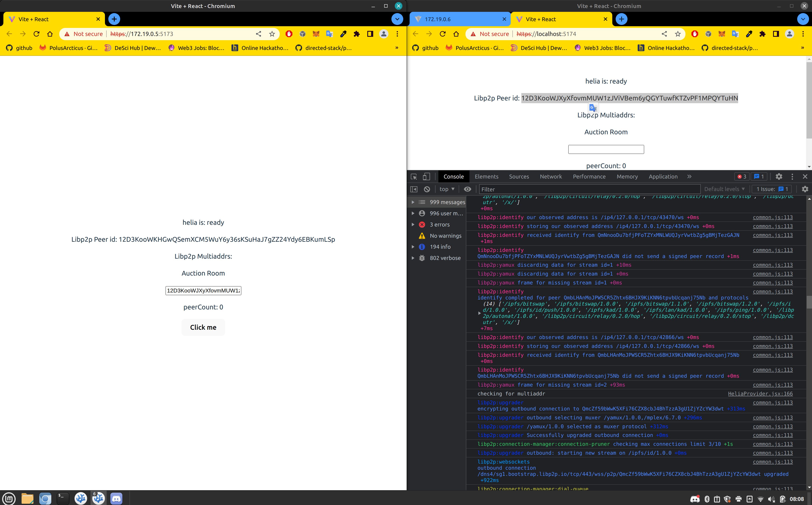The width and height of the screenshot is (812, 505).
Task: Expand the 999 messages group
Action: pyautogui.click(x=413, y=202)
